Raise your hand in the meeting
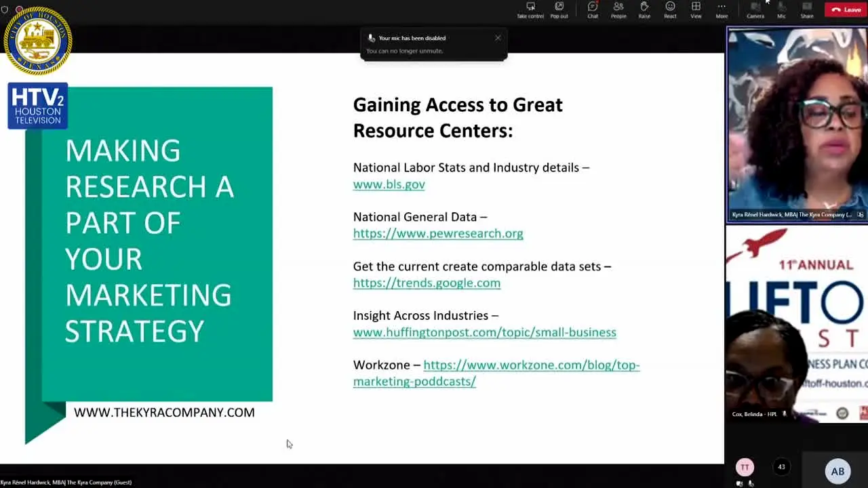The width and height of the screenshot is (868, 488). tap(644, 10)
